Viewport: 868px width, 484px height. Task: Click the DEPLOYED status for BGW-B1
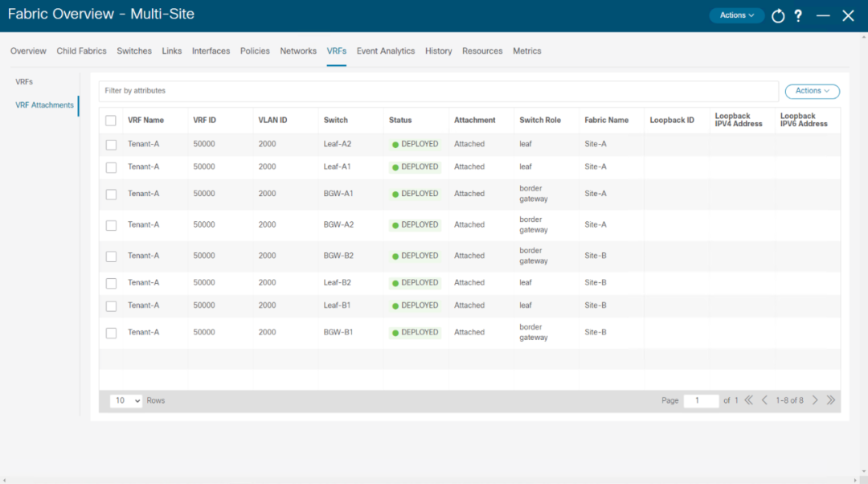[x=416, y=332]
